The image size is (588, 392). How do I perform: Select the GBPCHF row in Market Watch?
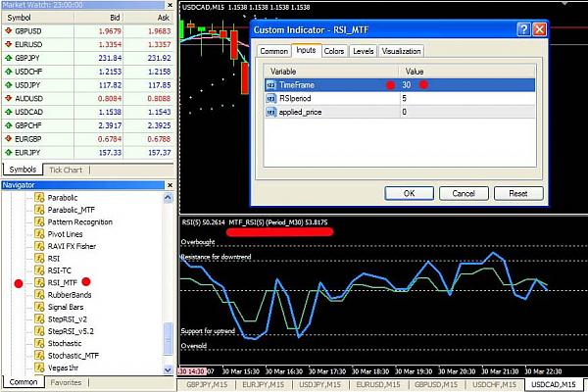click(88, 125)
